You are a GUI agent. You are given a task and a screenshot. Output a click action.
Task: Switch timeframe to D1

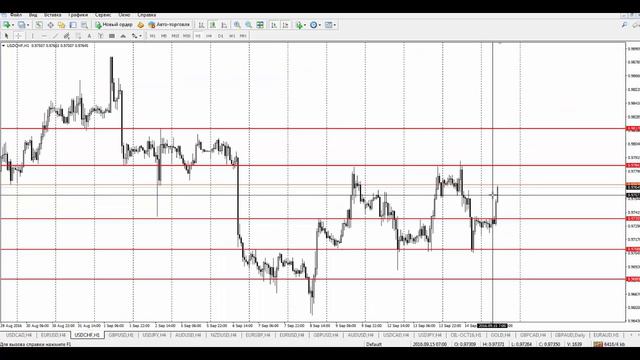coord(220,36)
